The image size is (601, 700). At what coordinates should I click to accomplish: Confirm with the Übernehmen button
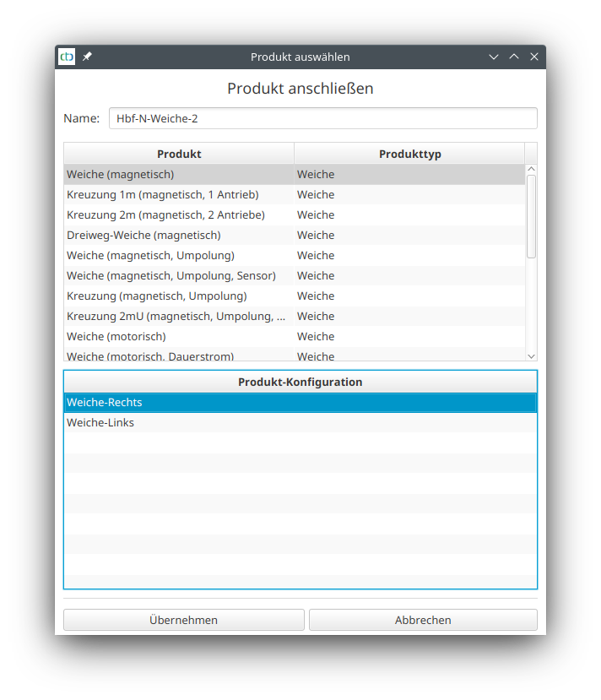(x=184, y=620)
